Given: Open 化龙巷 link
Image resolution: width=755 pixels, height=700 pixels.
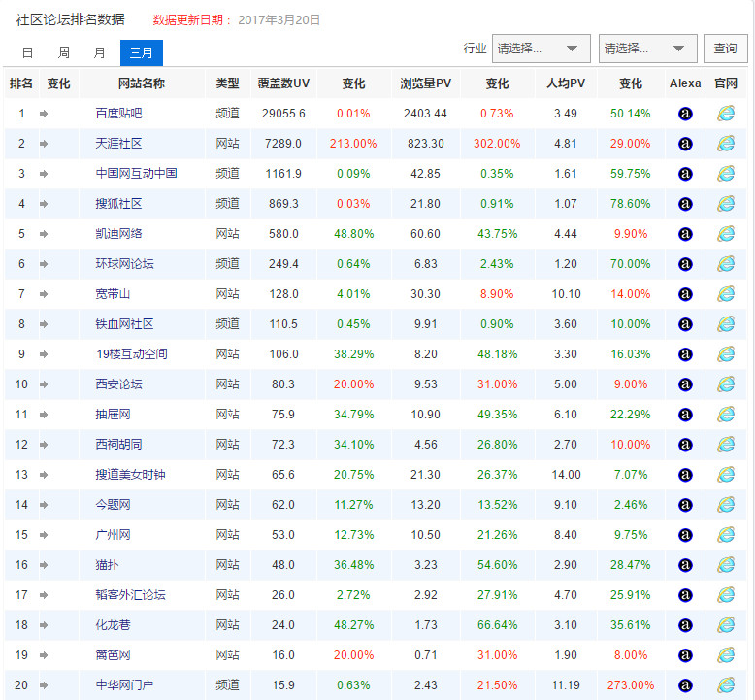Looking at the screenshot, I should tap(114, 625).
